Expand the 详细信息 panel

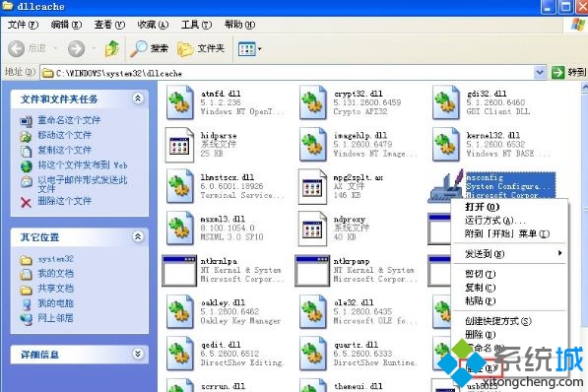pyautogui.click(x=138, y=354)
